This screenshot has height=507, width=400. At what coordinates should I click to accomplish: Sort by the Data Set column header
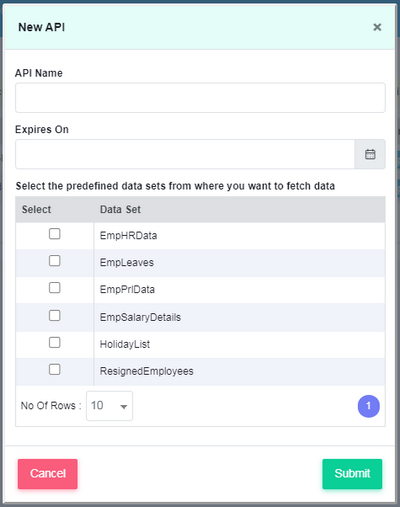point(120,209)
